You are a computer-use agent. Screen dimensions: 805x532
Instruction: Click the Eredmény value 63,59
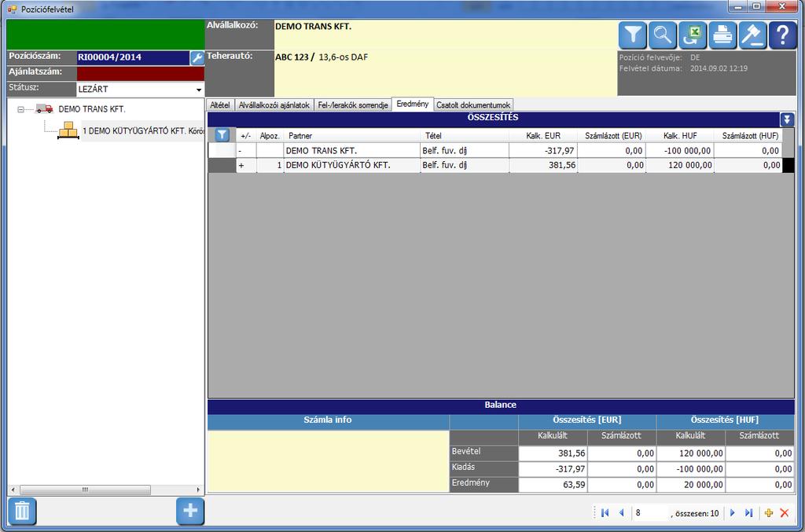coord(553,484)
